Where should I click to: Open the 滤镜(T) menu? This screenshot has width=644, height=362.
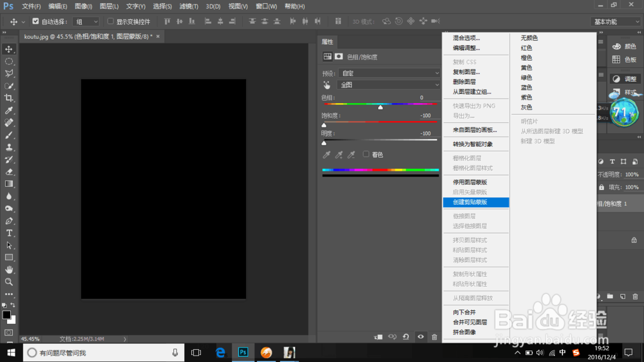pyautogui.click(x=189, y=6)
